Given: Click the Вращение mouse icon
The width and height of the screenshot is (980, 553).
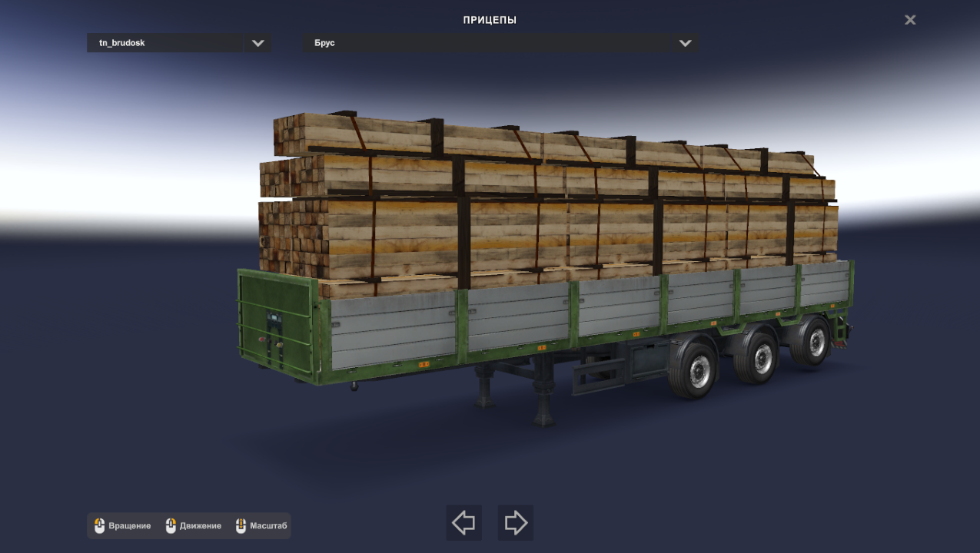Looking at the screenshot, I should pos(99,526).
